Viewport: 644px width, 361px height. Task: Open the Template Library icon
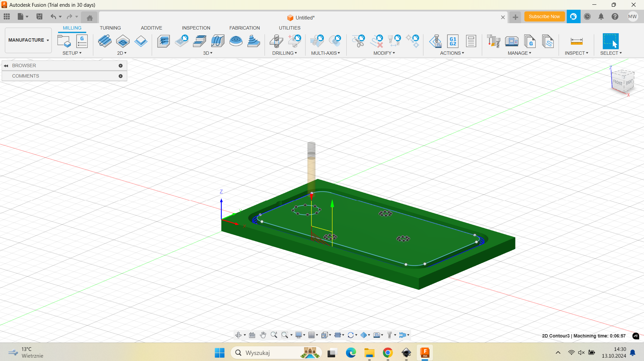pyautogui.click(x=548, y=41)
